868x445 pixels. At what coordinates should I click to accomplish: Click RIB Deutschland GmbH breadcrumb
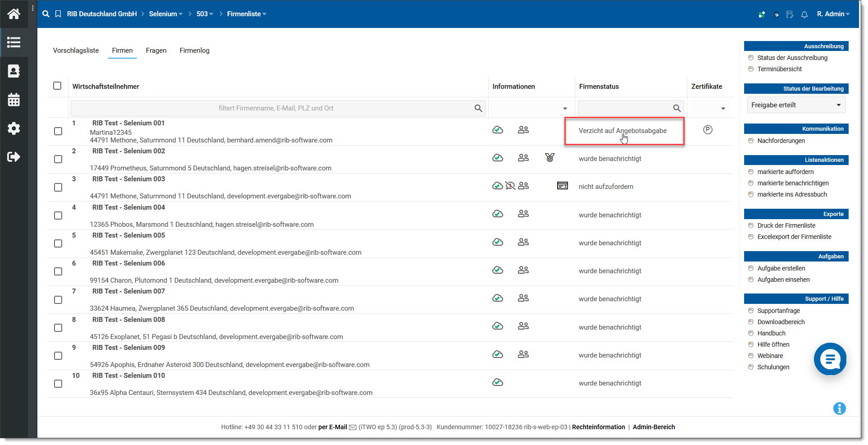(102, 14)
